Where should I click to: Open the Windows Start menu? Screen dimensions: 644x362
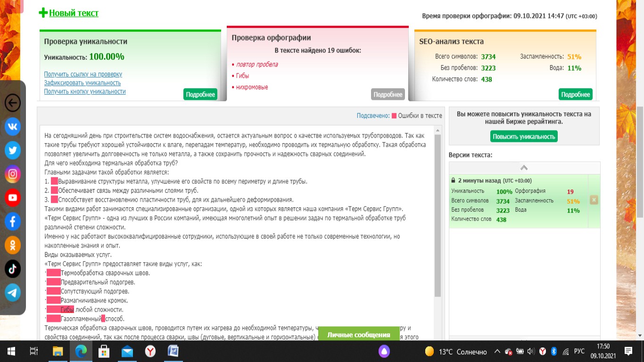(11, 351)
